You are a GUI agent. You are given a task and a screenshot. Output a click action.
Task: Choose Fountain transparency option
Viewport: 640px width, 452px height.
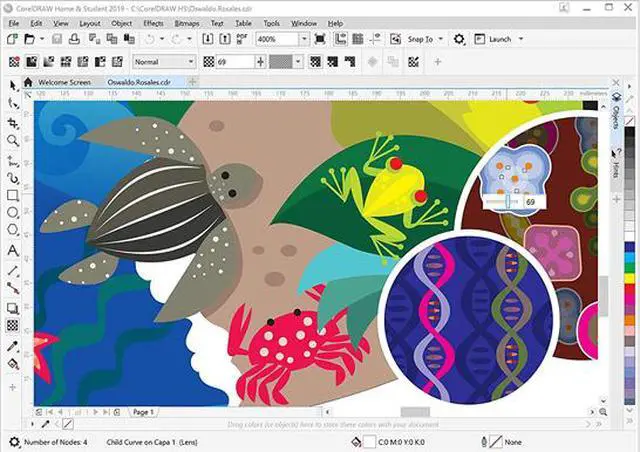coord(49,62)
